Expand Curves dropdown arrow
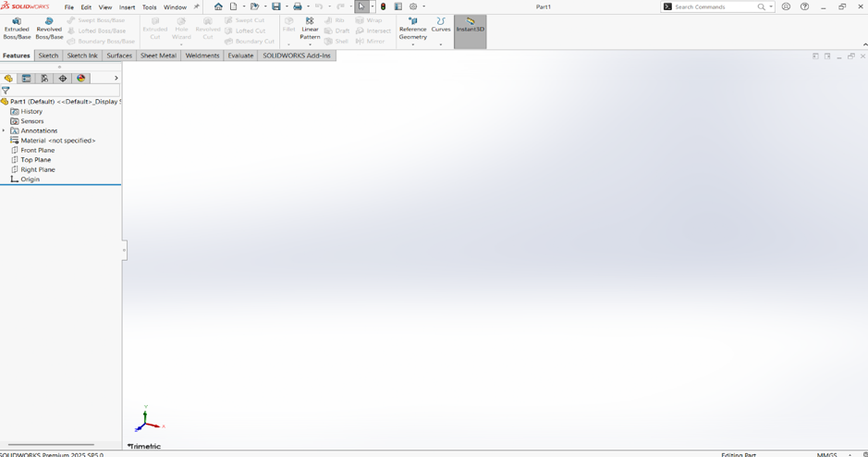The height and width of the screenshot is (457, 868). tap(441, 45)
